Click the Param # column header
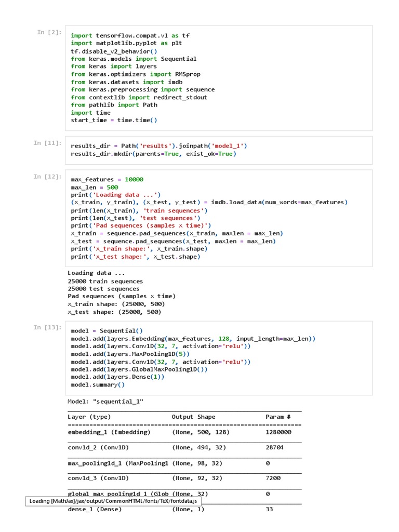This screenshot has height=532, width=399. 278,417
